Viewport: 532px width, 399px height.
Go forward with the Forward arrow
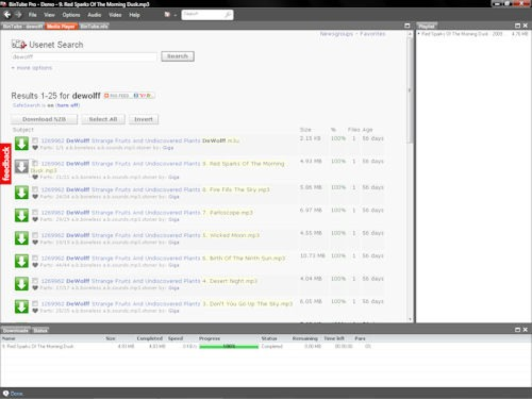pos(18,15)
